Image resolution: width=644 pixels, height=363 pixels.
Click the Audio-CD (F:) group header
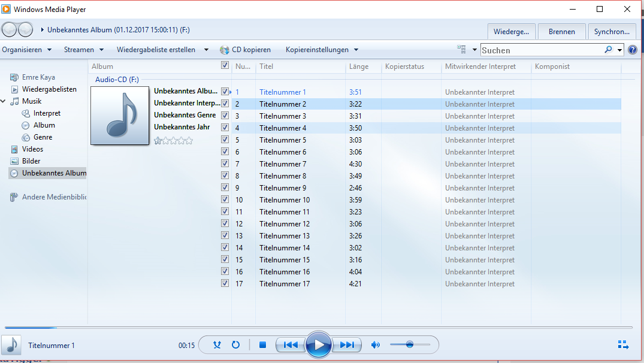tap(117, 80)
